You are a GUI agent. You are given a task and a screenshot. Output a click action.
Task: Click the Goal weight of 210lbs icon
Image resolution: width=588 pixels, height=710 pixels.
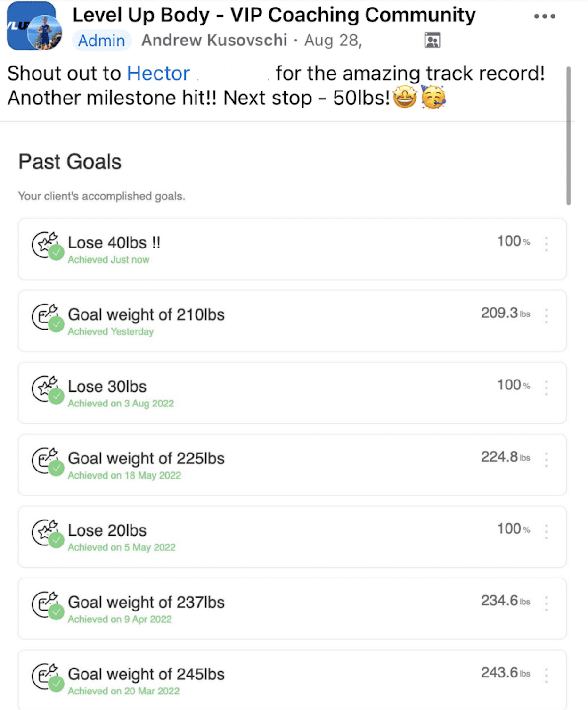click(47, 317)
